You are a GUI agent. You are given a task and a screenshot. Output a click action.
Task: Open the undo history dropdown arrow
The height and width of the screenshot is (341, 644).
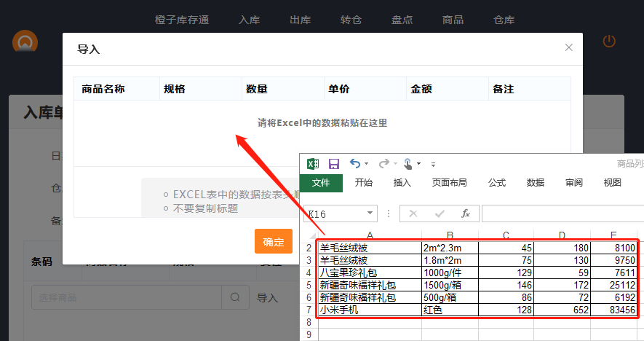[x=366, y=164]
